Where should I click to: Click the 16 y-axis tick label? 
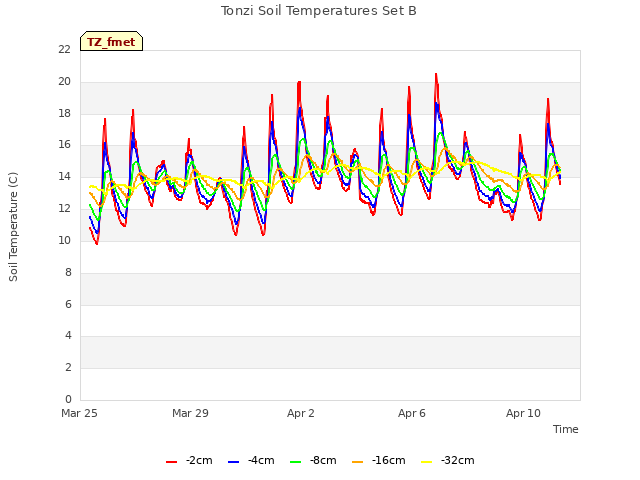(64, 144)
